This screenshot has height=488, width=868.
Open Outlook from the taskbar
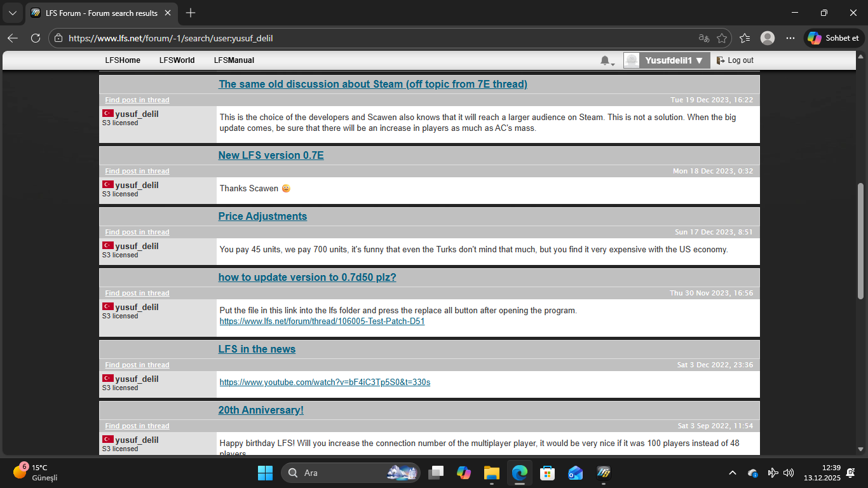click(576, 473)
